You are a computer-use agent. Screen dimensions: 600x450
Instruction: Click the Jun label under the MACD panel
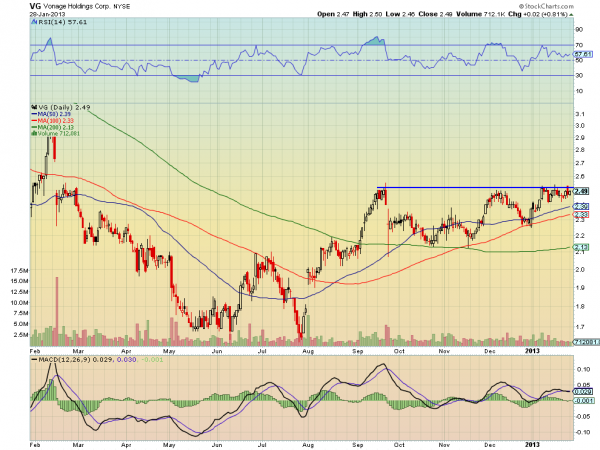[217, 445]
